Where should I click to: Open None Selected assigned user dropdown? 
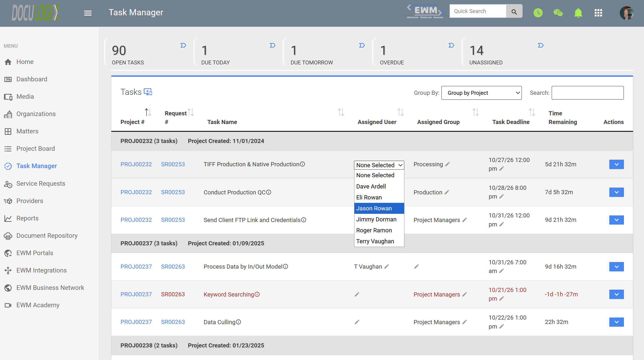click(x=379, y=165)
